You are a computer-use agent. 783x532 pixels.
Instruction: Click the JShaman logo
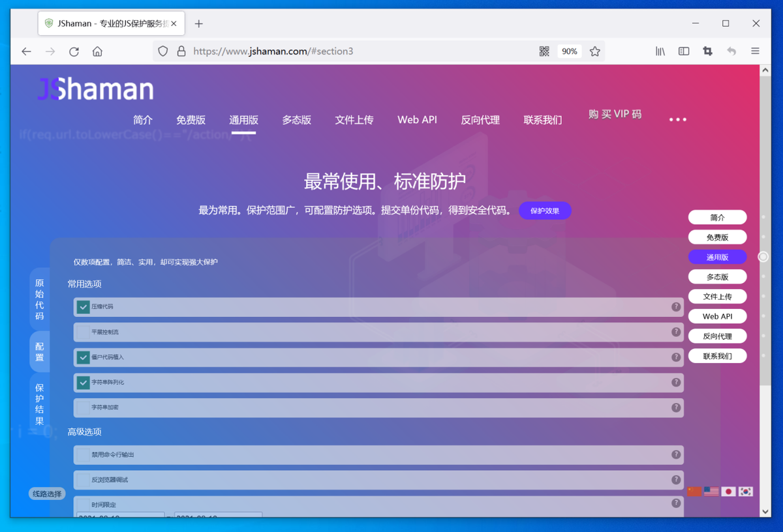95,89
